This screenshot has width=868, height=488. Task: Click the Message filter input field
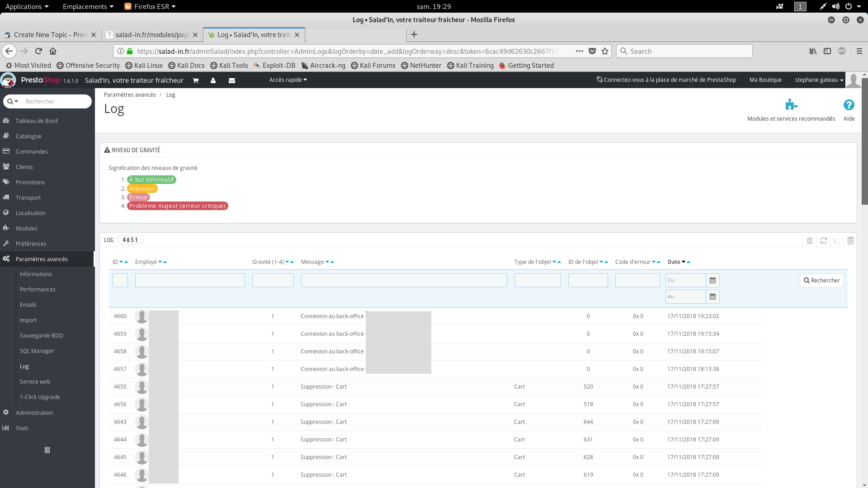coord(404,280)
